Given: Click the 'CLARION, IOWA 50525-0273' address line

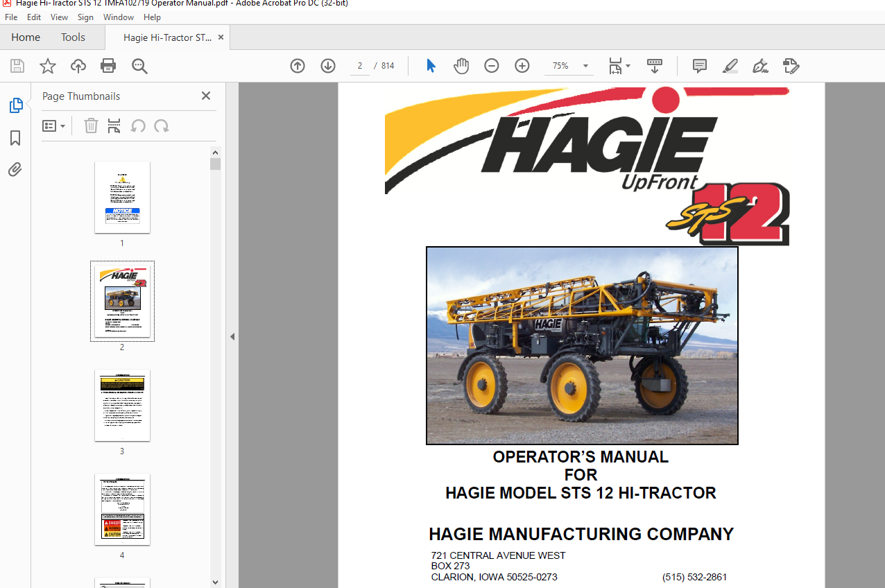Looking at the screenshot, I should (x=494, y=577).
